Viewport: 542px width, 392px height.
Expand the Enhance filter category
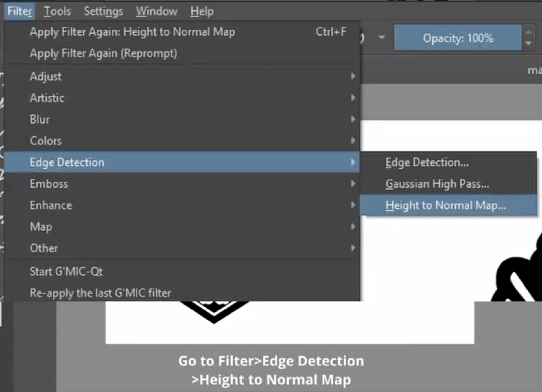click(51, 205)
